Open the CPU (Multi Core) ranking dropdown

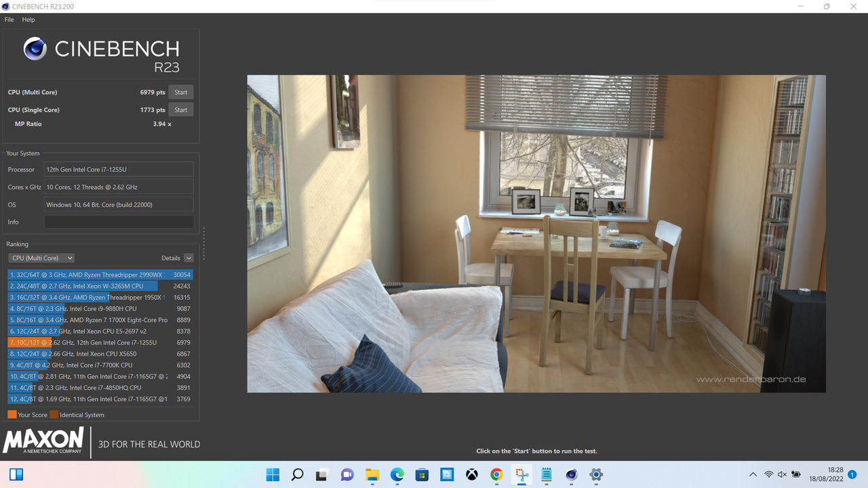pos(42,258)
